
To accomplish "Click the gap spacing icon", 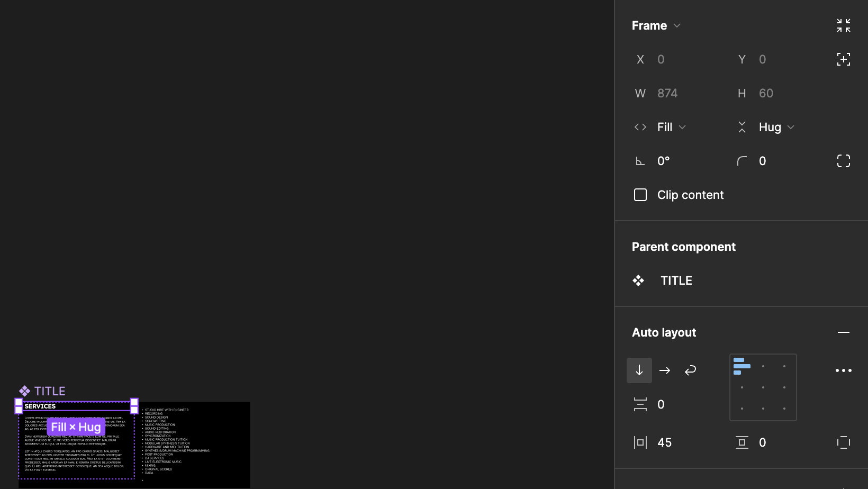I will coord(640,404).
